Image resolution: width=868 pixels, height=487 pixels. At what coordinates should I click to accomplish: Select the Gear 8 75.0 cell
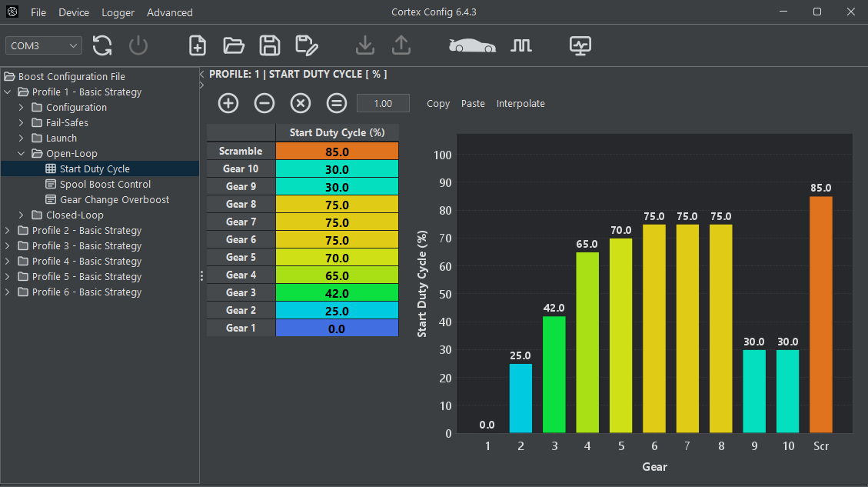pos(337,205)
